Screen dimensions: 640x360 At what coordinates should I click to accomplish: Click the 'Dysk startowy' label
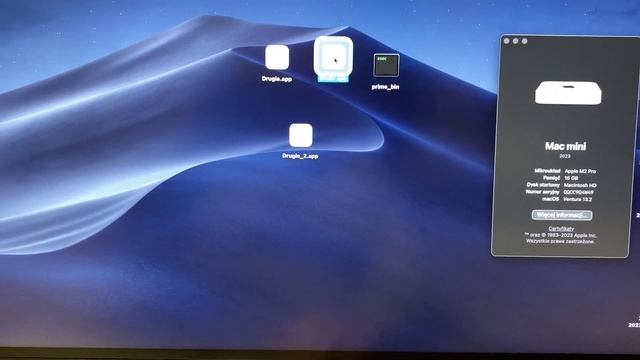pyautogui.click(x=543, y=185)
